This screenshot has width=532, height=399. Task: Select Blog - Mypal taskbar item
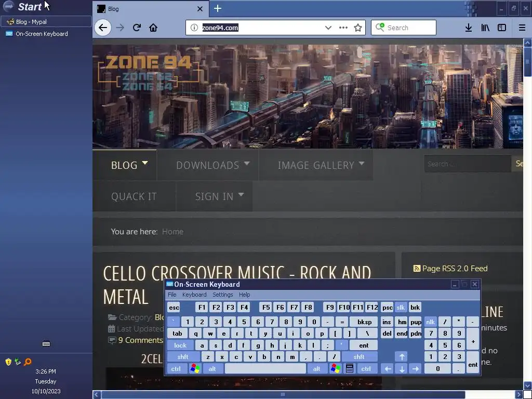[46, 22]
